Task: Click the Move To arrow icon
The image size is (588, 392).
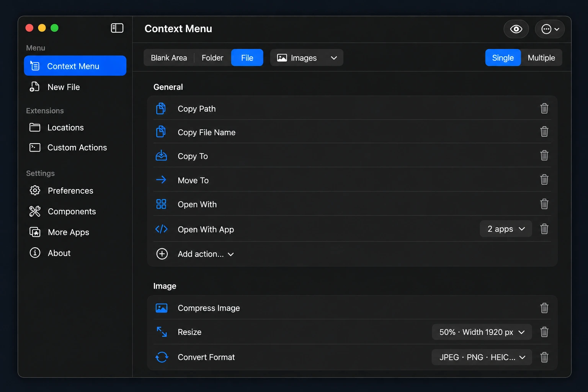Action: [161, 180]
